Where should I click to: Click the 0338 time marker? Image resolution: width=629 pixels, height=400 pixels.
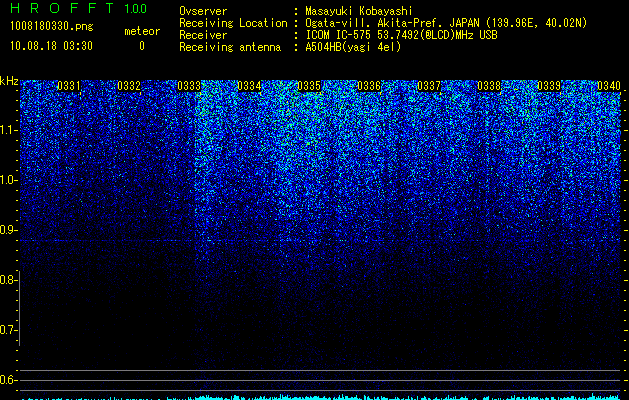point(489,86)
